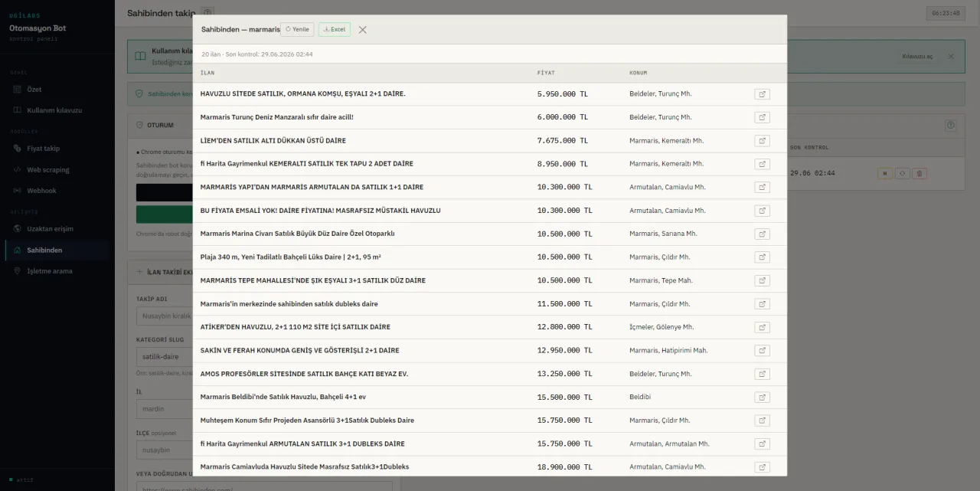This screenshot has height=491, width=980.
Task: Click the TAKİP ADI input field
Action: click(165, 316)
